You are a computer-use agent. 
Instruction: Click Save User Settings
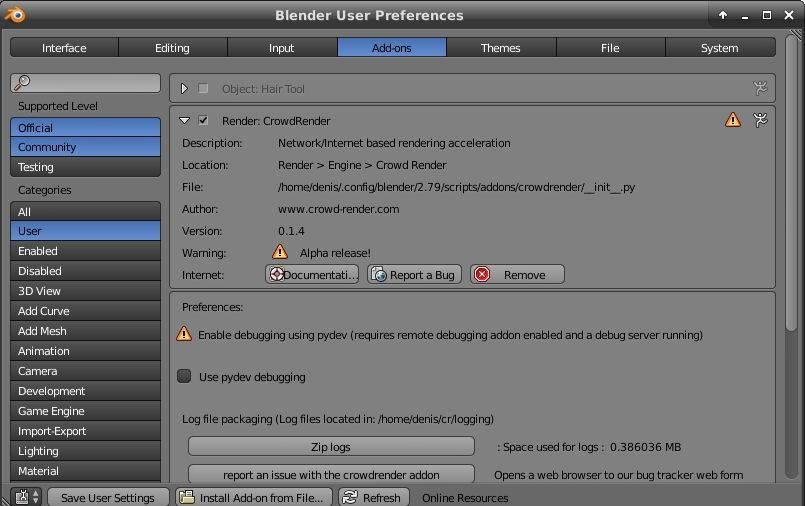coord(108,497)
